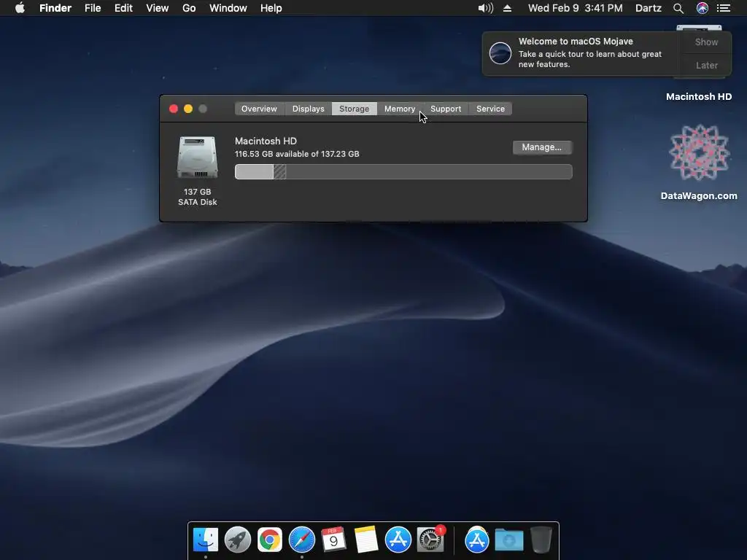Open the Go menu
747x560 pixels.
tap(189, 8)
